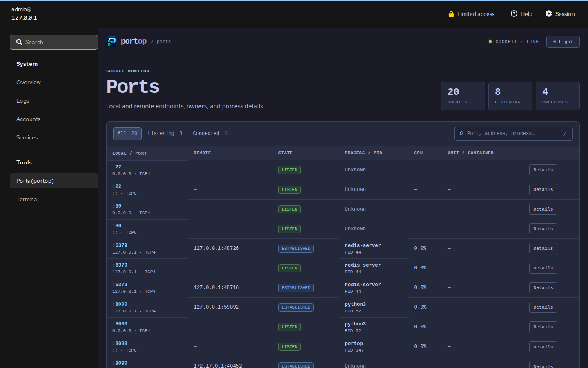Select Ports (portop) in the sidebar
The image size is (588, 368).
coord(54,181)
